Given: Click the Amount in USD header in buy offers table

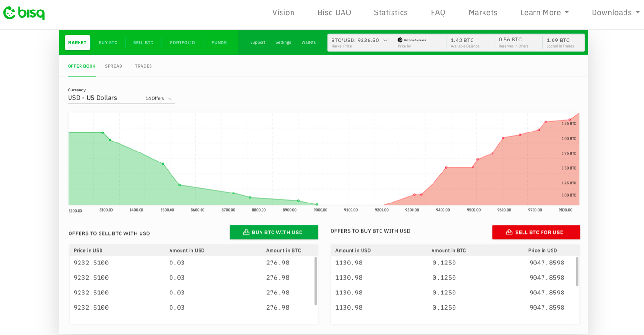Looking at the screenshot, I should tap(353, 250).
